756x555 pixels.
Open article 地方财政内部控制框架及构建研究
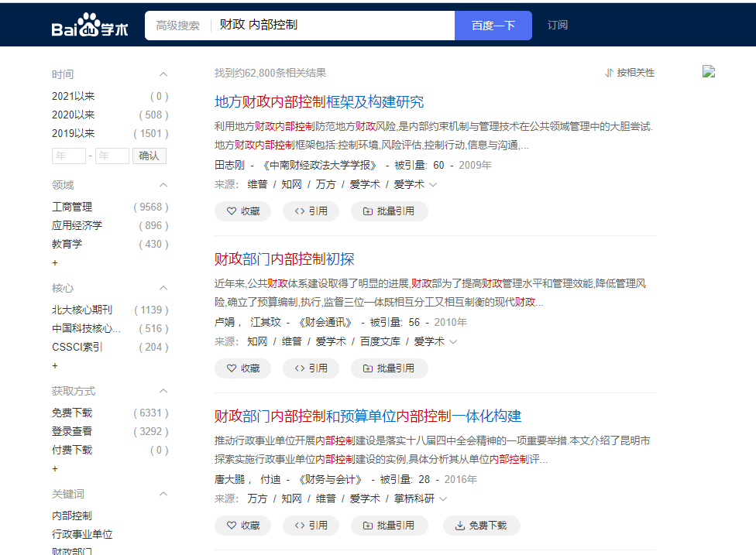[319, 102]
